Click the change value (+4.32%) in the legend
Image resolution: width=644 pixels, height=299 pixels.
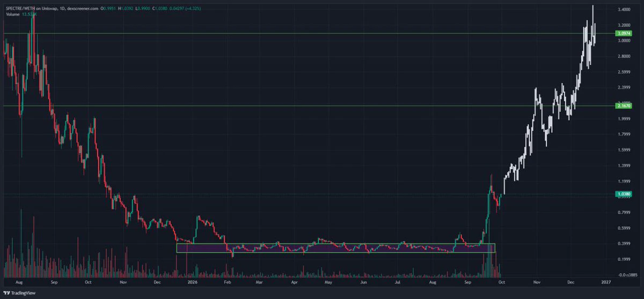point(193,9)
